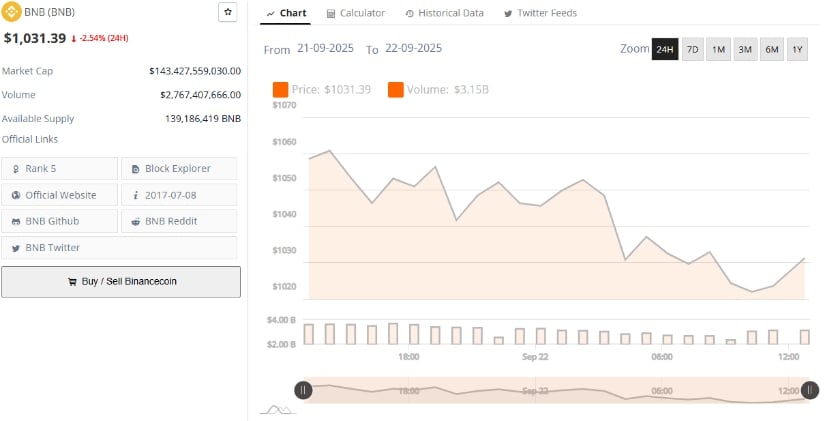
Task: Select the Chart tab
Action: (287, 13)
